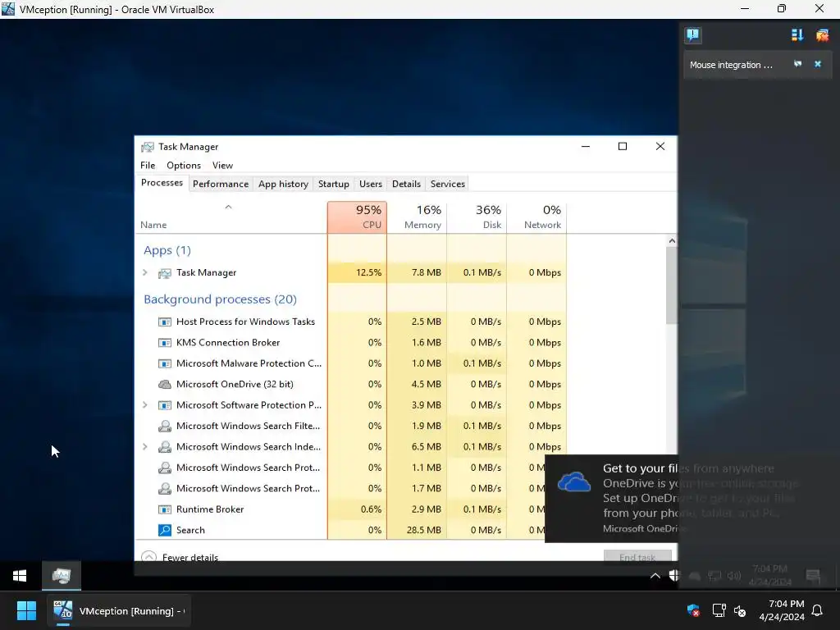Expand the Microsoft Software Protection row
840x630 pixels.
(144, 405)
